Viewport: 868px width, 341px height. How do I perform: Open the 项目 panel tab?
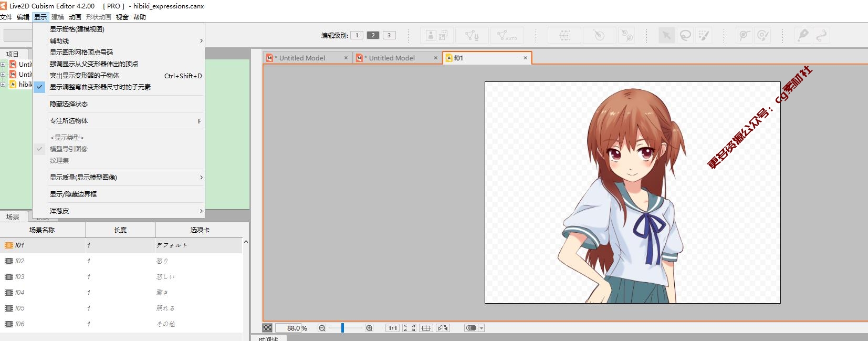point(13,54)
